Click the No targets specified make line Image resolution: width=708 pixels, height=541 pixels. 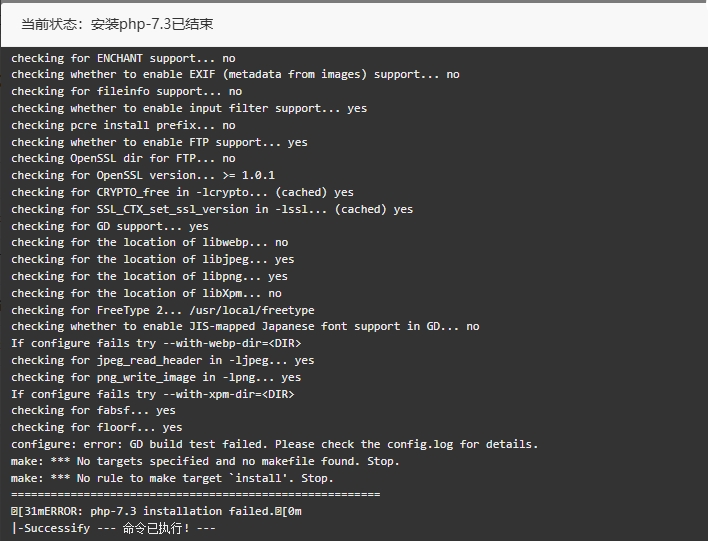coord(205,462)
